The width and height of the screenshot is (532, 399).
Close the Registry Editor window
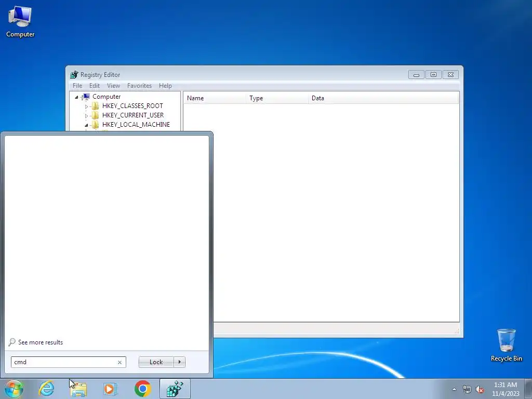(450, 75)
